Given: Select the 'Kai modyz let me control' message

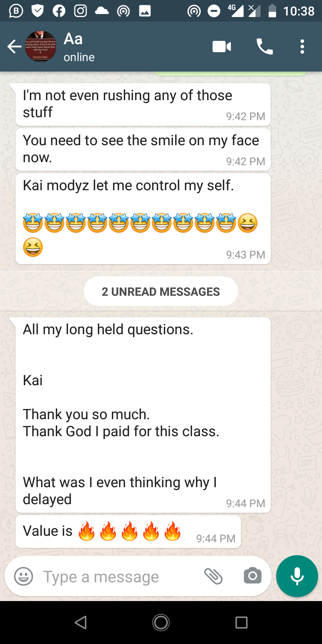Looking at the screenshot, I should [x=143, y=219].
